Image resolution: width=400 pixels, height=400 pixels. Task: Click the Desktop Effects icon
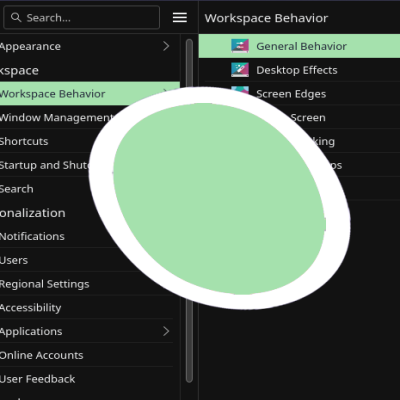240,70
